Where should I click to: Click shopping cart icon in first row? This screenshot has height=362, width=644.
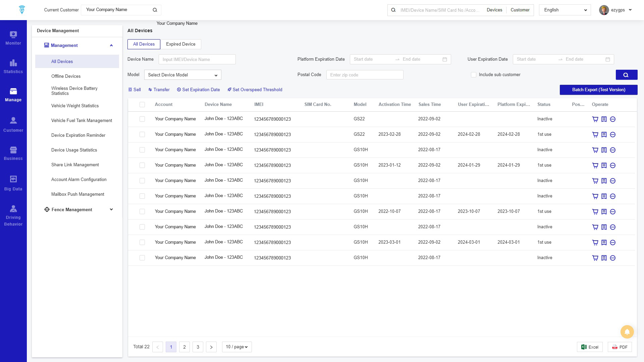click(x=595, y=119)
